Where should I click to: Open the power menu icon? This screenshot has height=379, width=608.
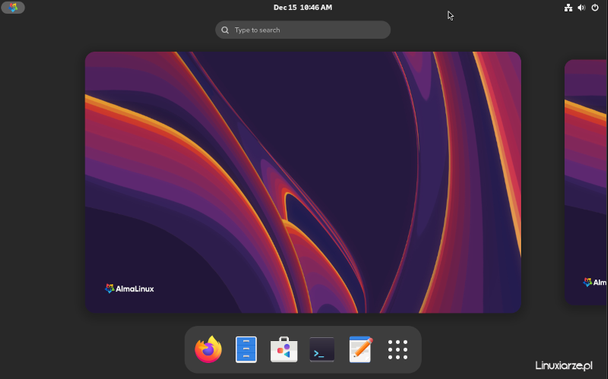[595, 8]
